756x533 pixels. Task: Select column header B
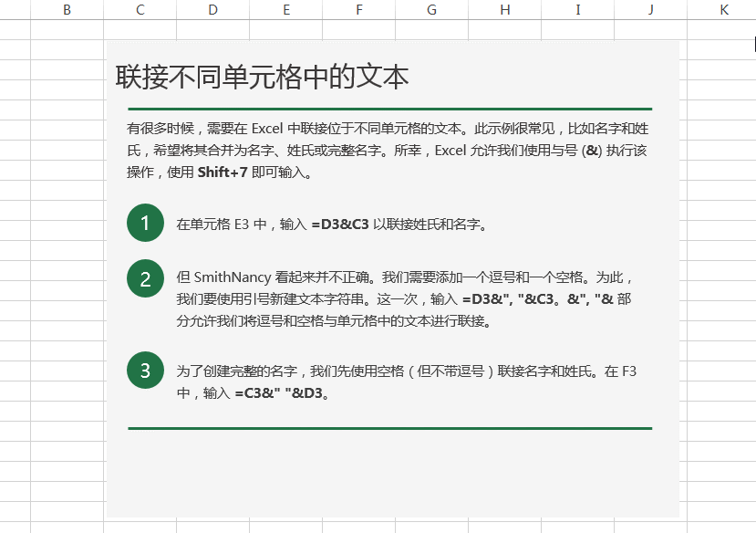[x=67, y=9]
